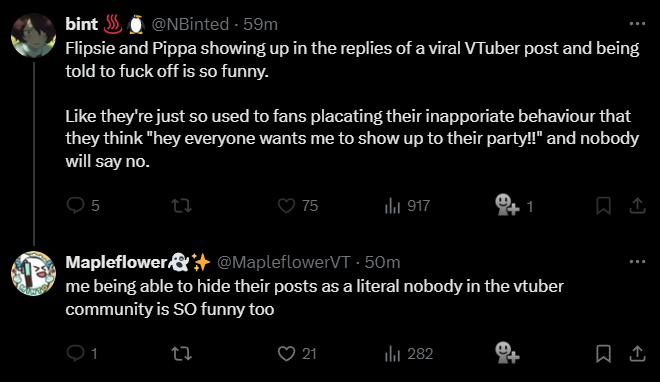Like Mapleflower's reply with 21 likes

point(297,354)
